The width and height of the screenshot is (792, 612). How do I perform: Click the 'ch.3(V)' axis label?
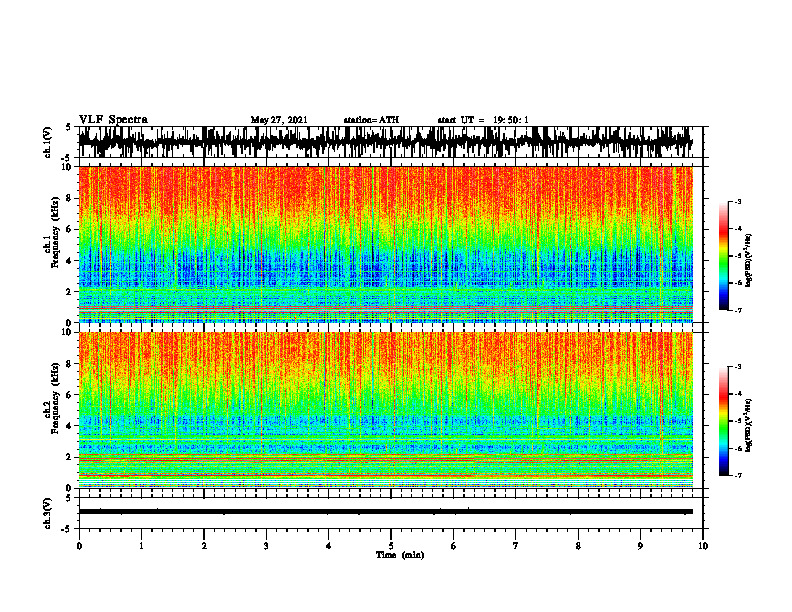tap(48, 513)
